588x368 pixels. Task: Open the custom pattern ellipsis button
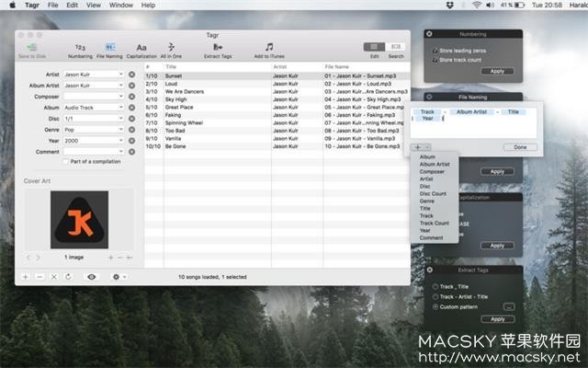pyautogui.click(x=509, y=306)
